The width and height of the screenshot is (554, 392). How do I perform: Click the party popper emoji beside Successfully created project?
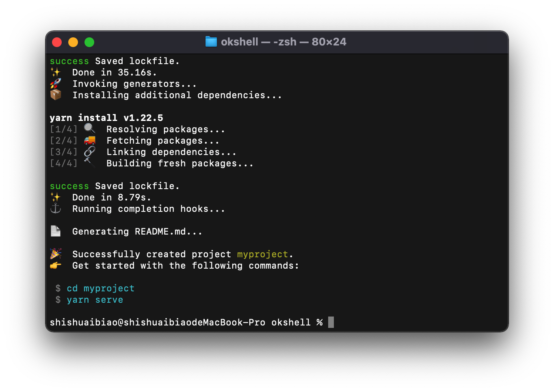pyautogui.click(x=56, y=254)
